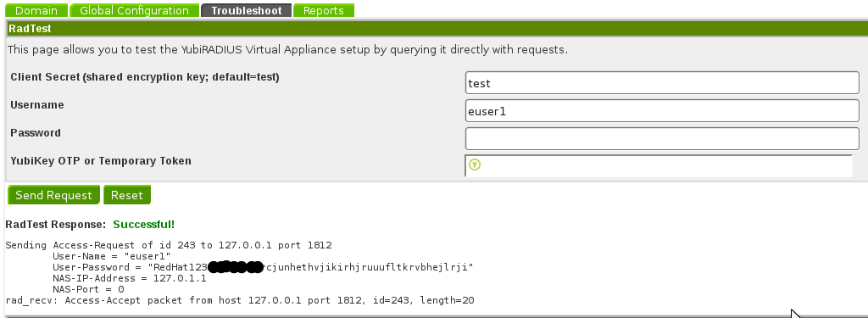This screenshot has width=868, height=318.
Task: Click the Send Request button
Action: (53, 195)
